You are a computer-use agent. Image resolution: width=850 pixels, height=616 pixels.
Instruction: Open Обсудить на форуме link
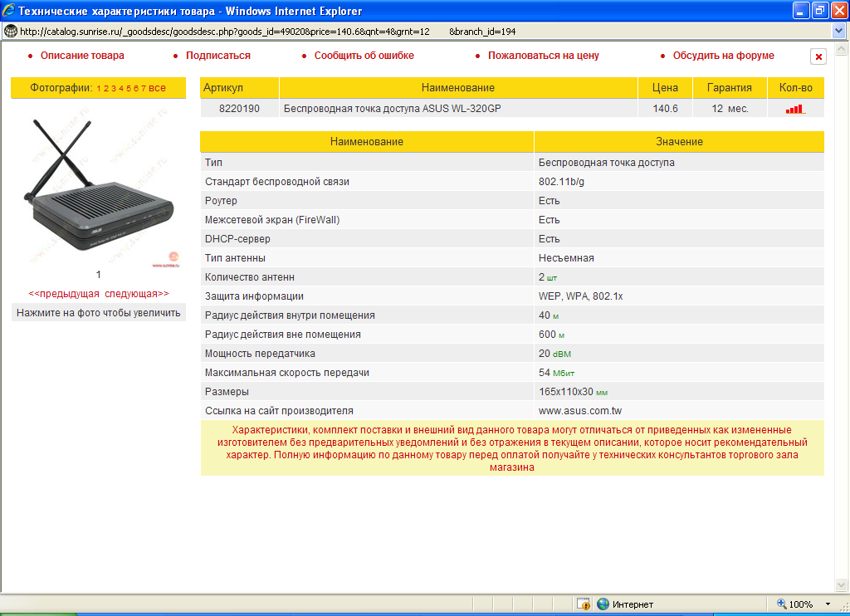[x=724, y=56]
